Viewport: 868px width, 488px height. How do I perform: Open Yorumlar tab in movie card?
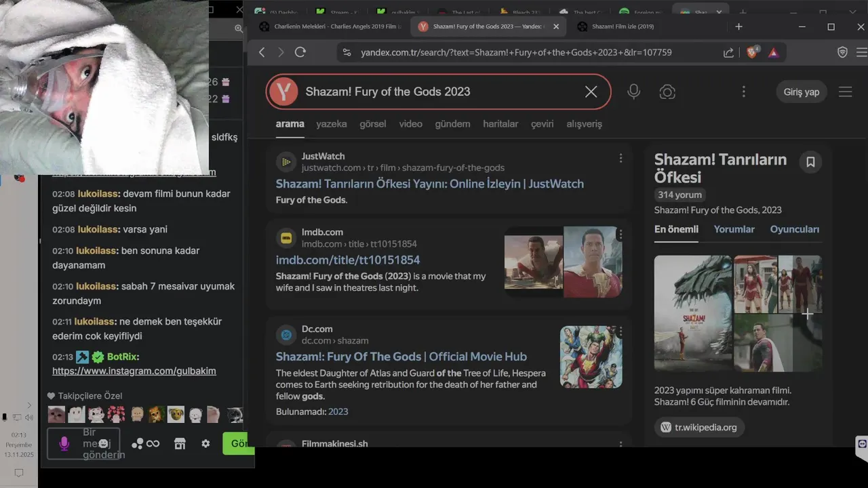coord(734,229)
